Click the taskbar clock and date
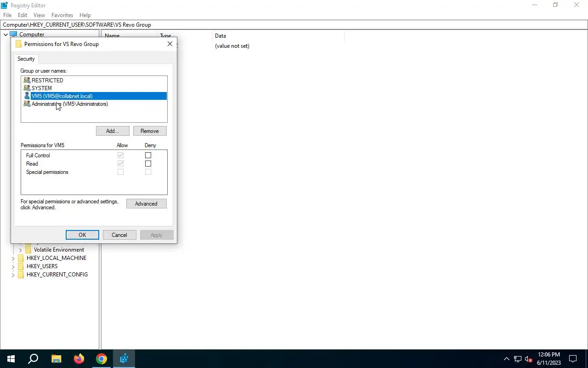The height and width of the screenshot is (368, 588). (548, 359)
